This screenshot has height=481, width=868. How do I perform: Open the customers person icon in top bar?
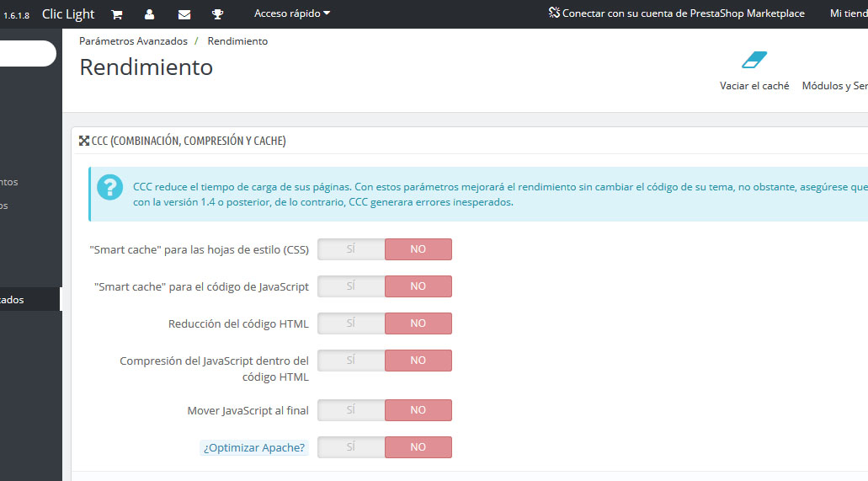click(x=149, y=14)
